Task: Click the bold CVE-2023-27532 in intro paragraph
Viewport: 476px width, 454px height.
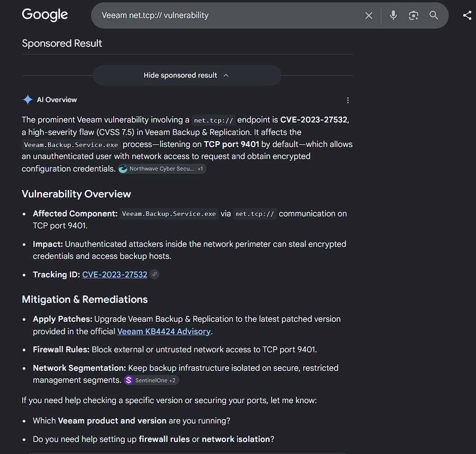Action: tap(314, 120)
